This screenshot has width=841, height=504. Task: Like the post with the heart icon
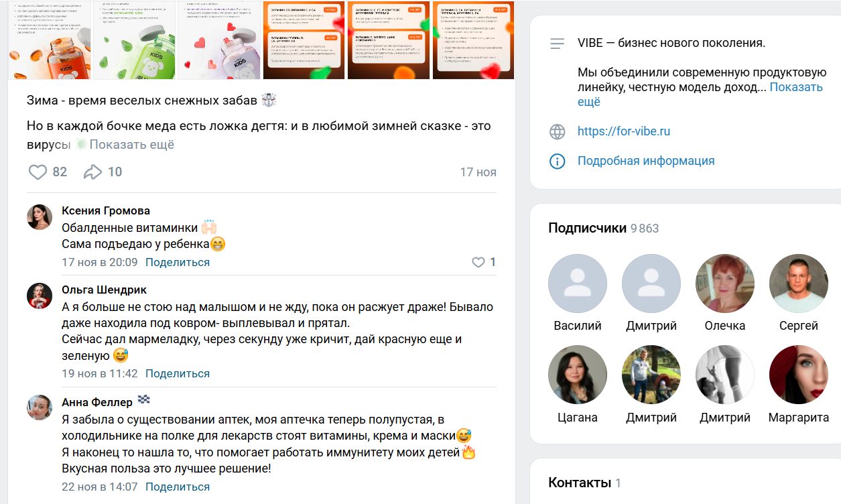tap(38, 172)
